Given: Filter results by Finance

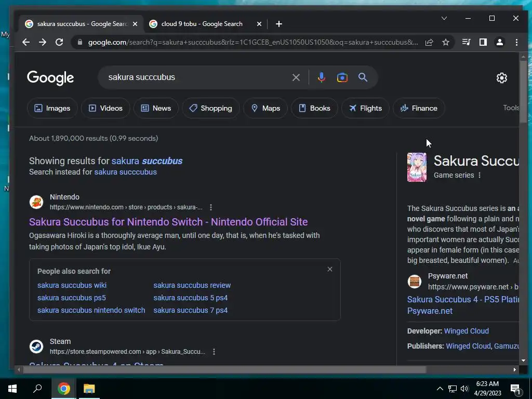Looking at the screenshot, I should [419, 108].
